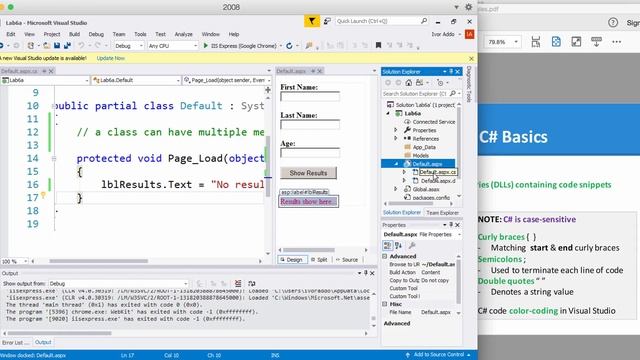Click the pending changes filter icon

point(440,83)
